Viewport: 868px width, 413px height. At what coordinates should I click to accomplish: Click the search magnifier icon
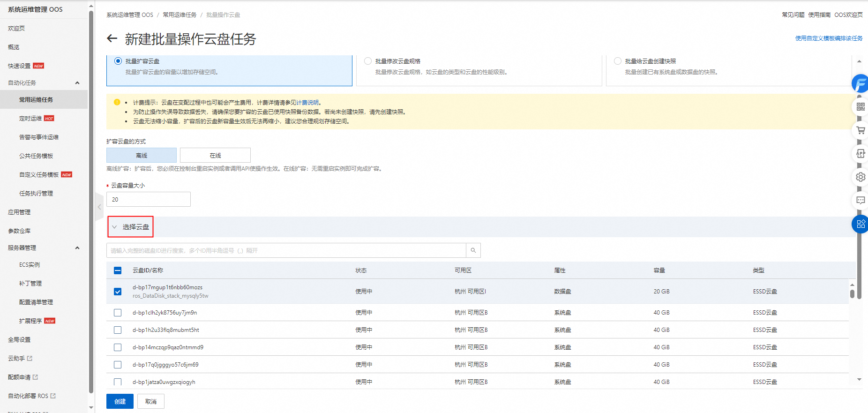pos(473,250)
